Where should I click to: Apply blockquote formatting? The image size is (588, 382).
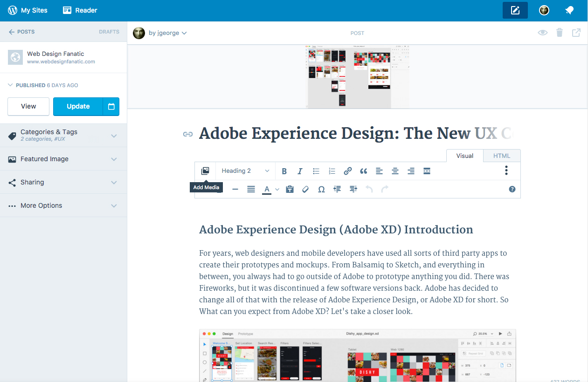click(363, 171)
